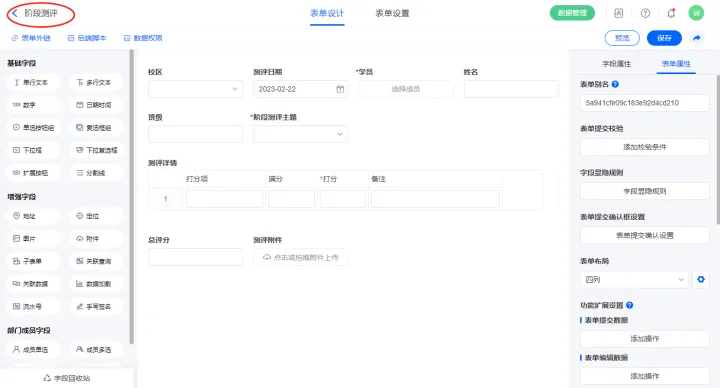Click the top bar icon left of help

[x=619, y=13]
